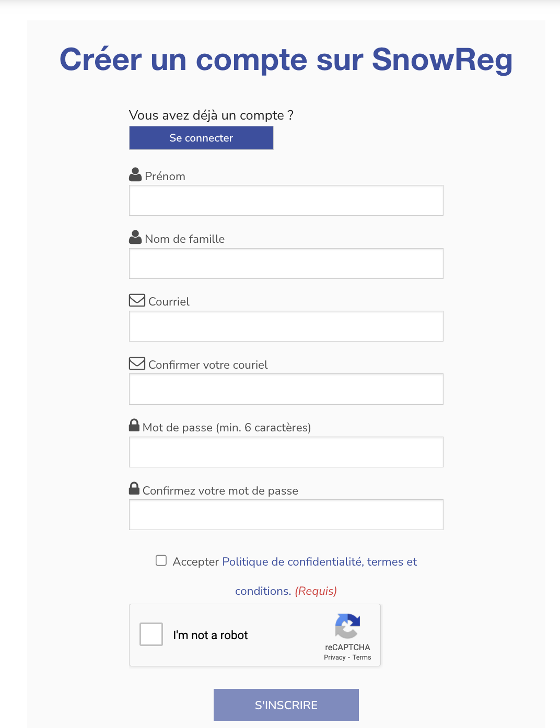
Task: Check the Accepter privacy policy checkbox
Action: tap(161, 560)
